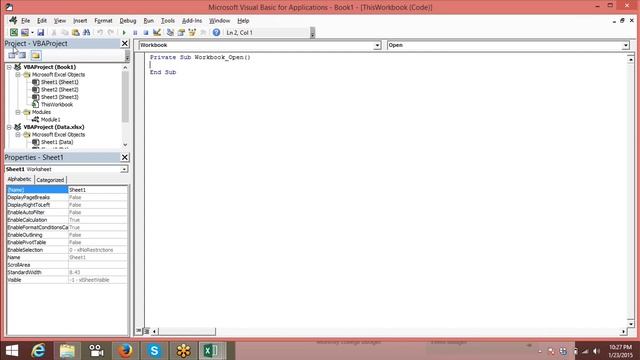Select Sheet3 (Sheet3) in project tree
This screenshot has height=360, width=640.
(x=60, y=97)
